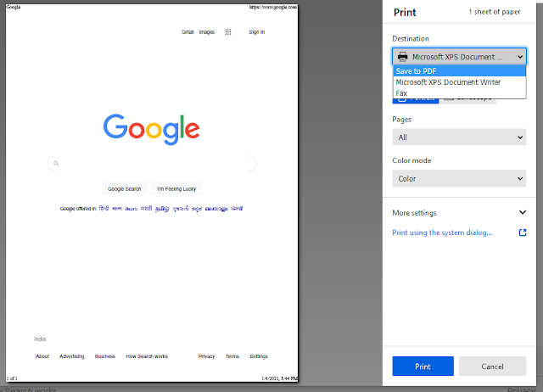Click Google Search button in preview

(x=125, y=188)
